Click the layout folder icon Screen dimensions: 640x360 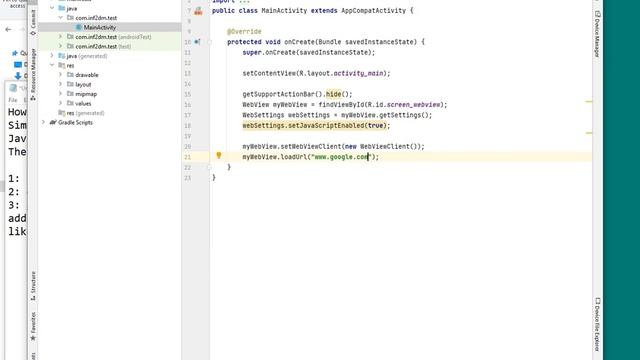click(x=70, y=84)
